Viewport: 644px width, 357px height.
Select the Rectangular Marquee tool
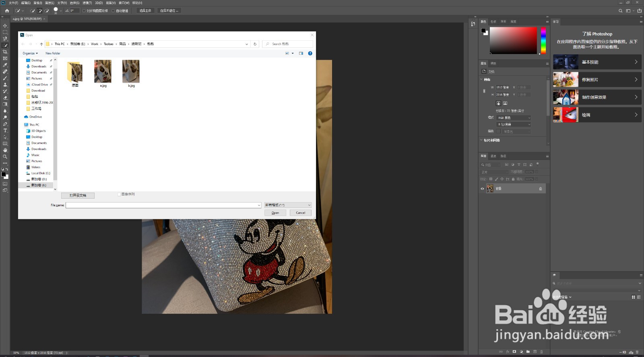5,32
